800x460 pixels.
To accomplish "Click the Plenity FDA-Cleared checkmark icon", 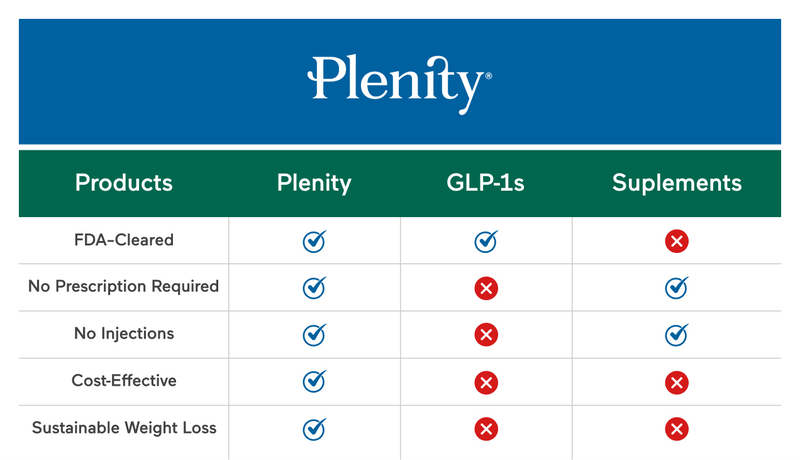I will 315,241.
